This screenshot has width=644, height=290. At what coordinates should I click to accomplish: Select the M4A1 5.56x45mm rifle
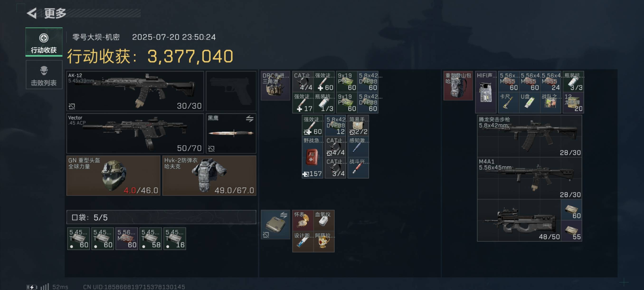[529, 178]
